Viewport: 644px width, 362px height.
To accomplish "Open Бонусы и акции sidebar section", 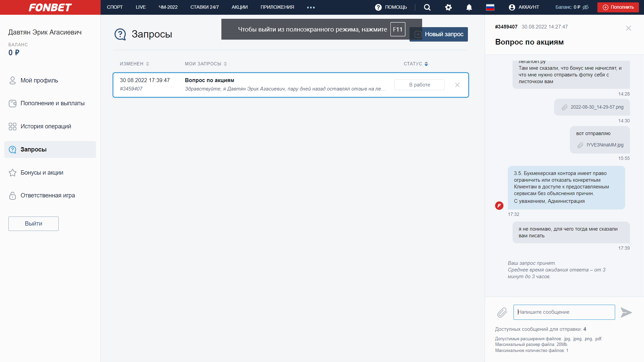I will [x=42, y=173].
